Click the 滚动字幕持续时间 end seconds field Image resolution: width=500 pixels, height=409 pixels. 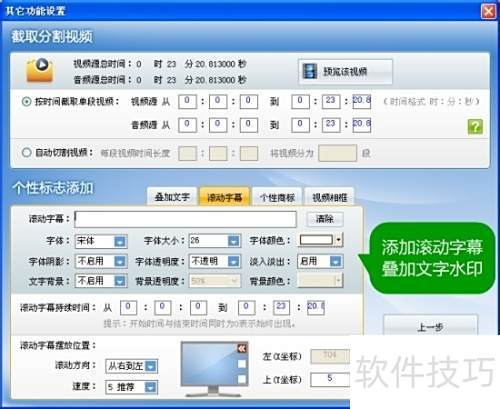[x=316, y=308]
